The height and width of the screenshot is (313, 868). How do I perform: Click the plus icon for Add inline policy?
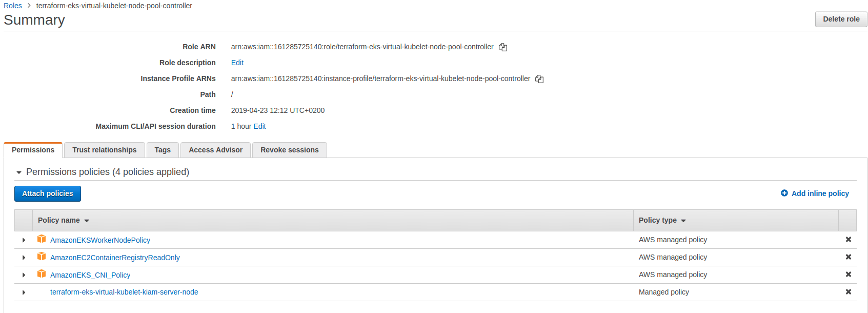pyautogui.click(x=784, y=193)
